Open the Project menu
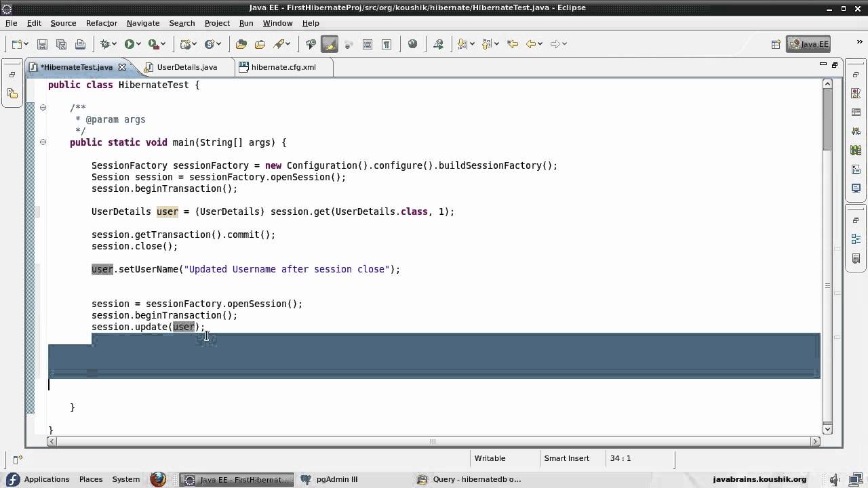This screenshot has width=868, height=488. pos(217,23)
